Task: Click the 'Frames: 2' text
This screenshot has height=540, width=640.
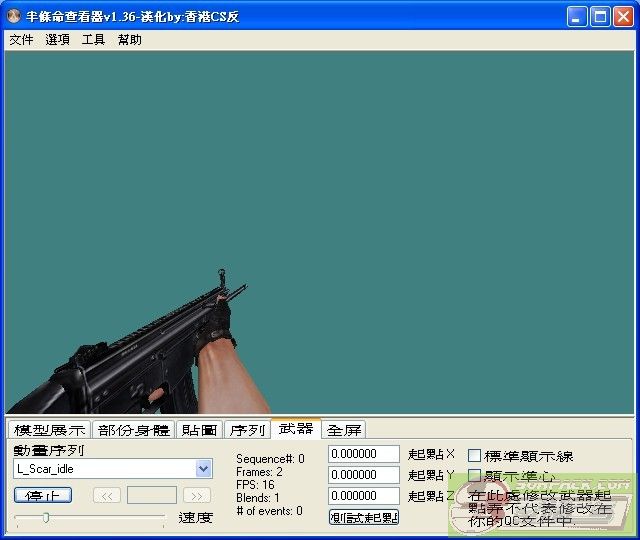Action: point(259,472)
